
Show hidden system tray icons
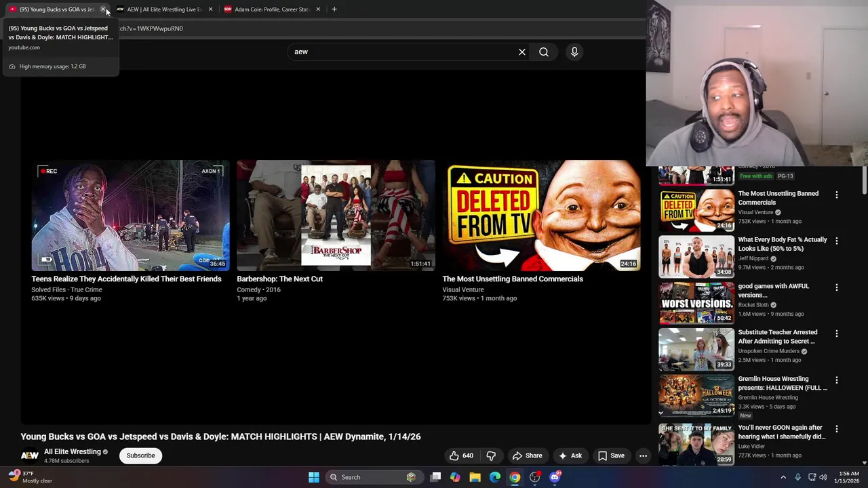click(783, 477)
